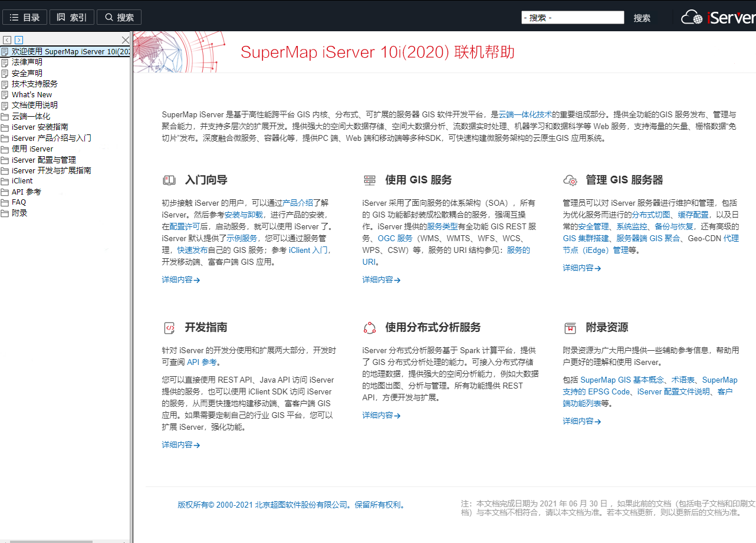Open 文档使用说明 in the tree
756x543 pixels.
(35, 106)
